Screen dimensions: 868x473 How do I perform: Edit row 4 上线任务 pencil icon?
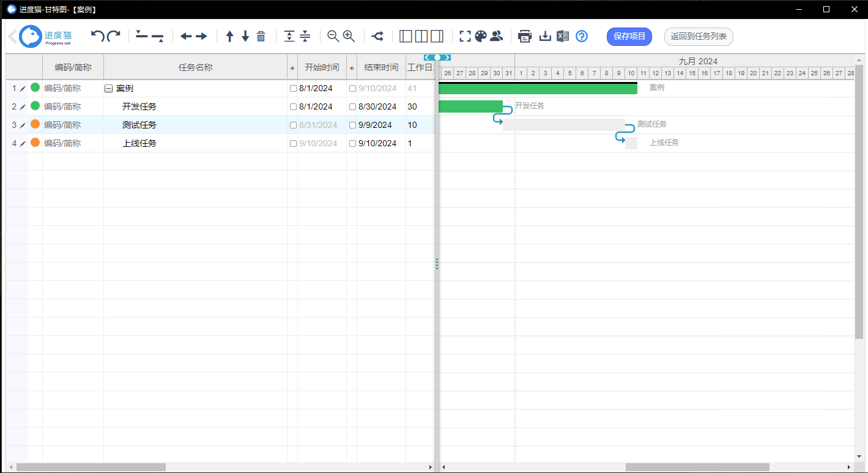click(23, 144)
